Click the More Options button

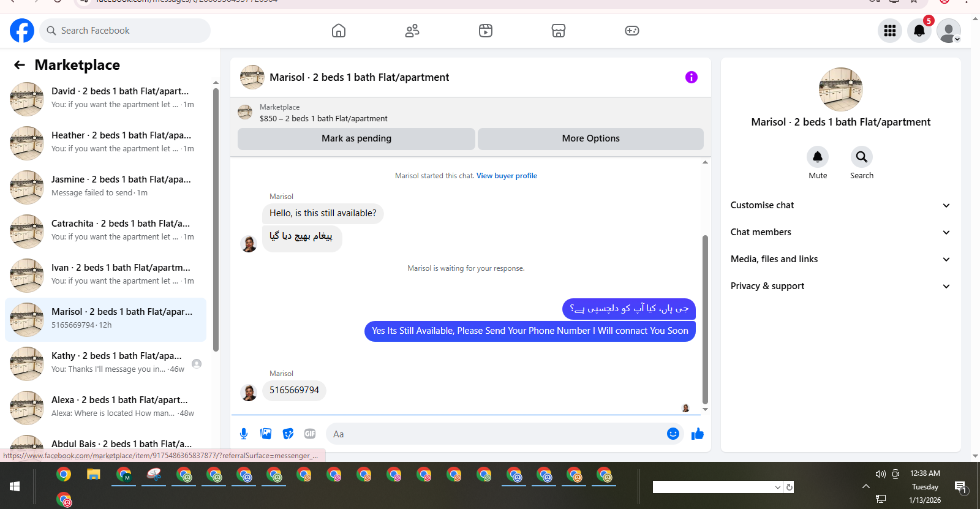pyautogui.click(x=590, y=138)
